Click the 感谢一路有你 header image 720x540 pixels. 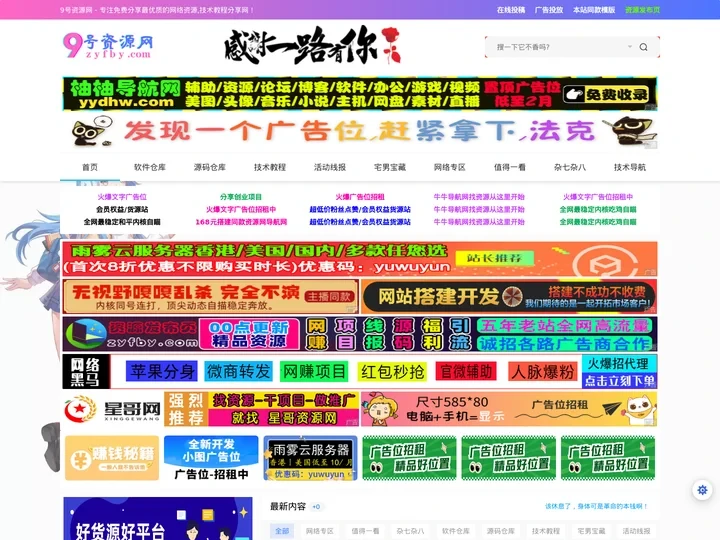[312, 46]
